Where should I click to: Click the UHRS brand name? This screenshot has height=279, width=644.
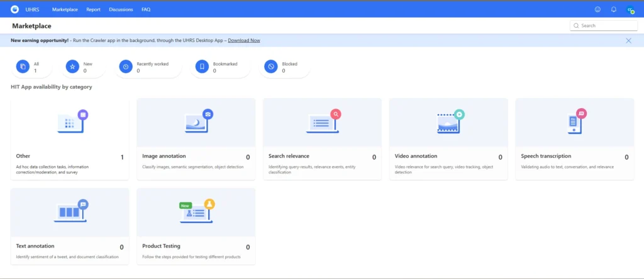tap(33, 9)
